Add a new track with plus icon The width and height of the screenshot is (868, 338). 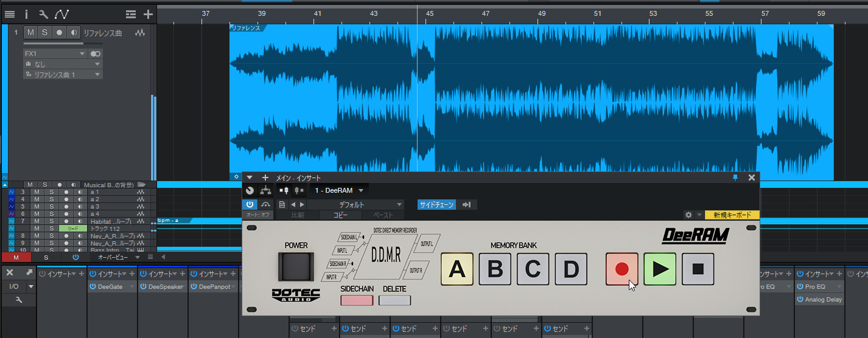[148, 14]
